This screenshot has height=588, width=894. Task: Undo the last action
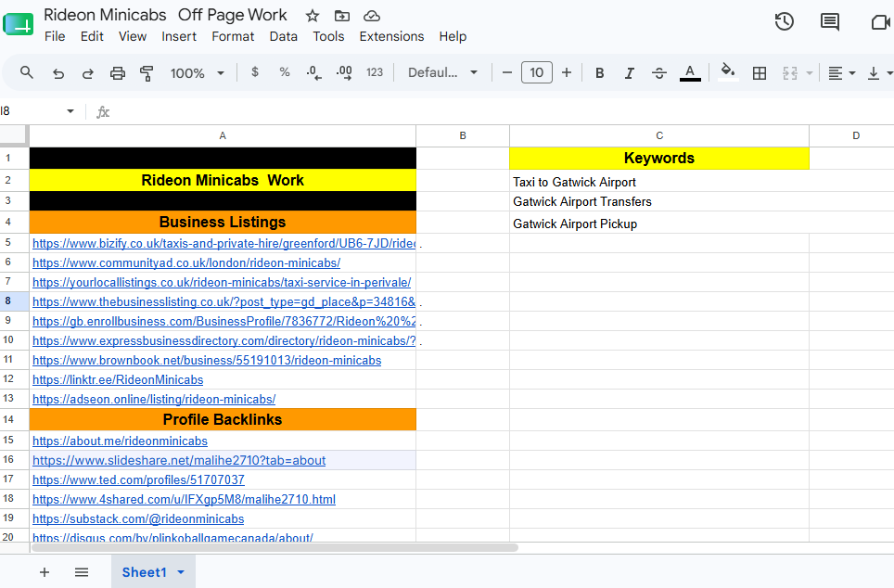click(58, 73)
